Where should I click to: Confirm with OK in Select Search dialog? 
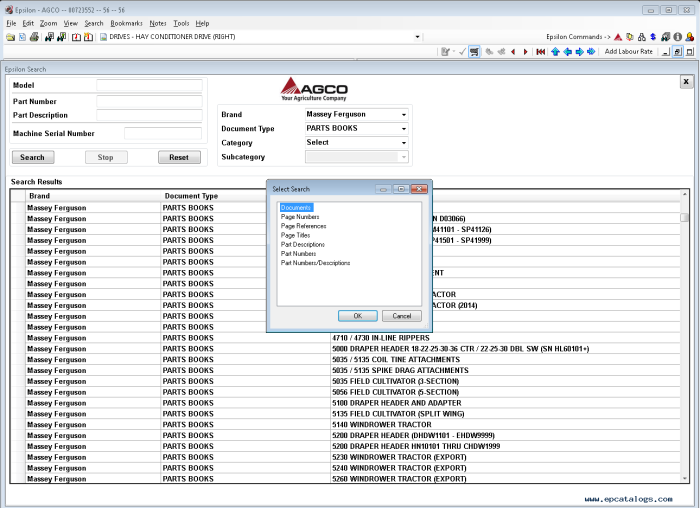(x=358, y=316)
